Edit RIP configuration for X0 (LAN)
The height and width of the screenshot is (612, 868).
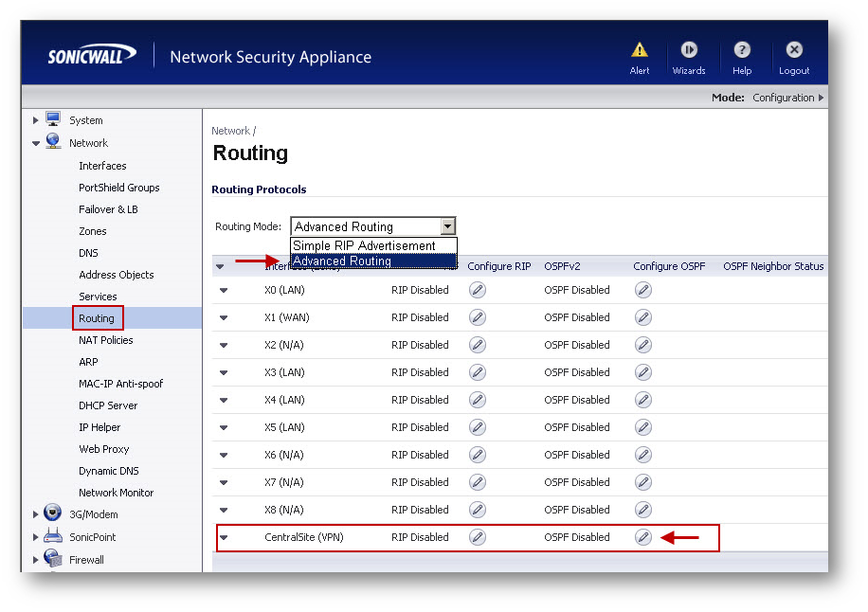point(478,290)
